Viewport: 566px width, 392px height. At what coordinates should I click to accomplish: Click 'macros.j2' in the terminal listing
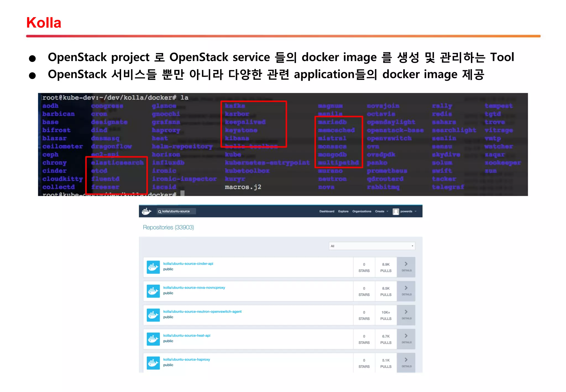243,187
